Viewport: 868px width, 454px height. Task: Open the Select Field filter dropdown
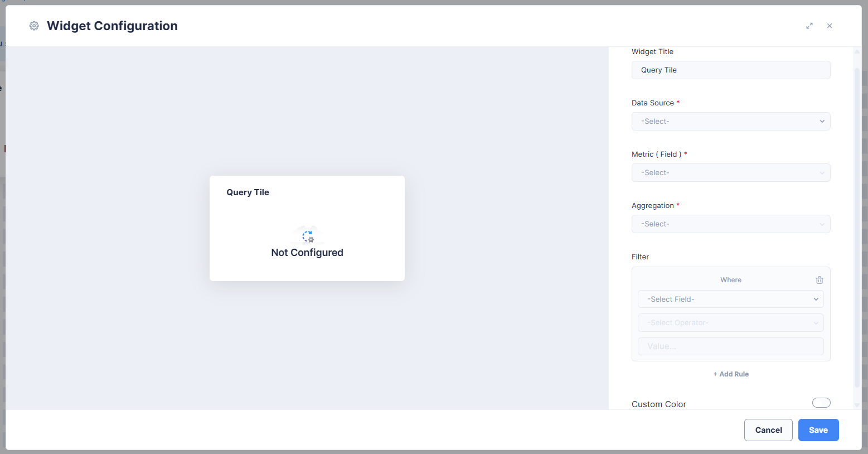pos(731,299)
